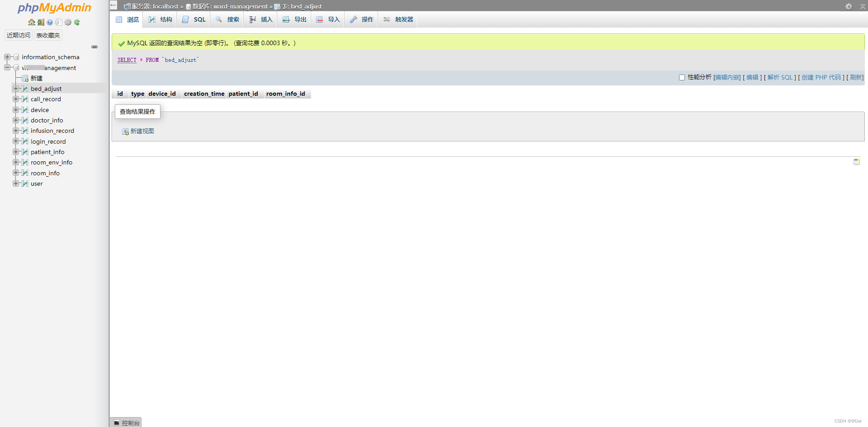Open navigation panel settings gear icon

click(68, 22)
